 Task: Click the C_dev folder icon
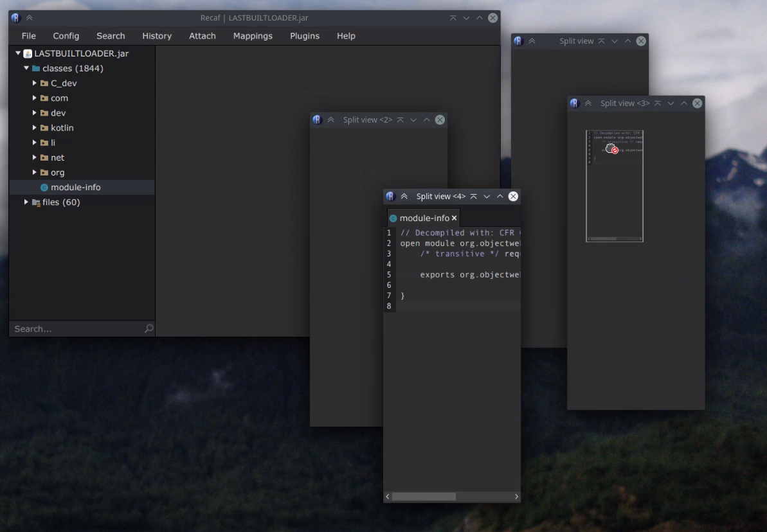pyautogui.click(x=44, y=84)
